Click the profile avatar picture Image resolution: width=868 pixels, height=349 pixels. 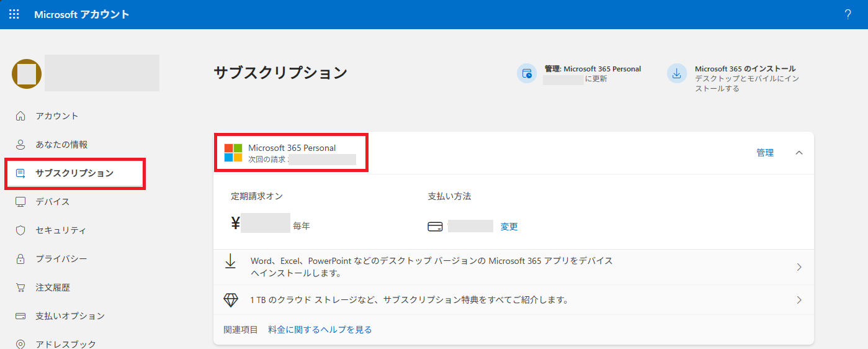click(x=27, y=74)
